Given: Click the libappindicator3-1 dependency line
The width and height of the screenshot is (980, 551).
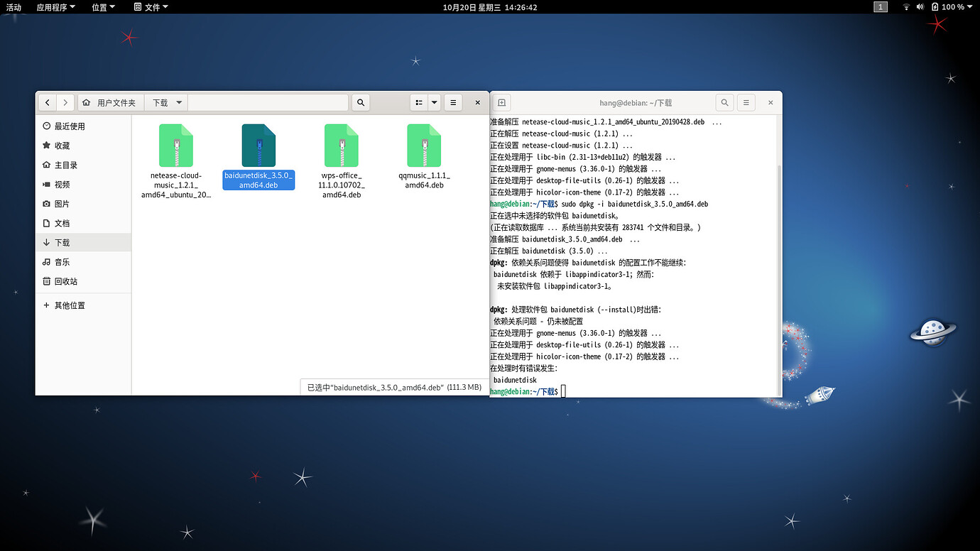Looking at the screenshot, I should (574, 274).
